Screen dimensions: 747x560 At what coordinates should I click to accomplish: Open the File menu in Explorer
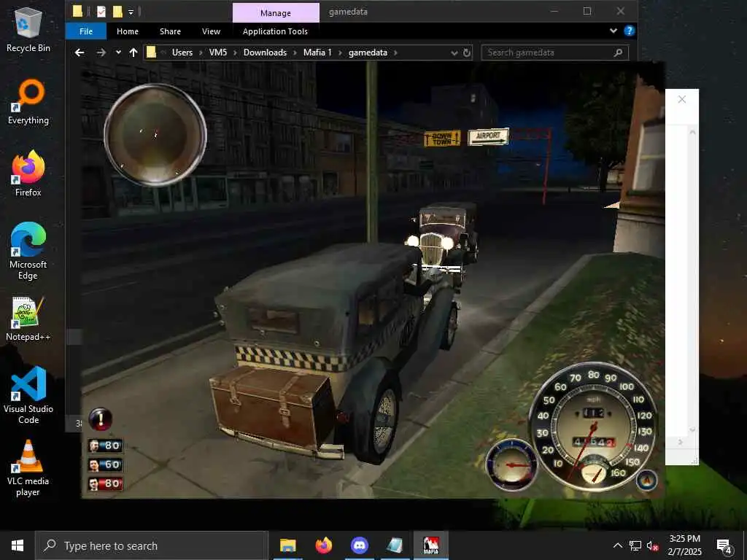pyautogui.click(x=86, y=31)
